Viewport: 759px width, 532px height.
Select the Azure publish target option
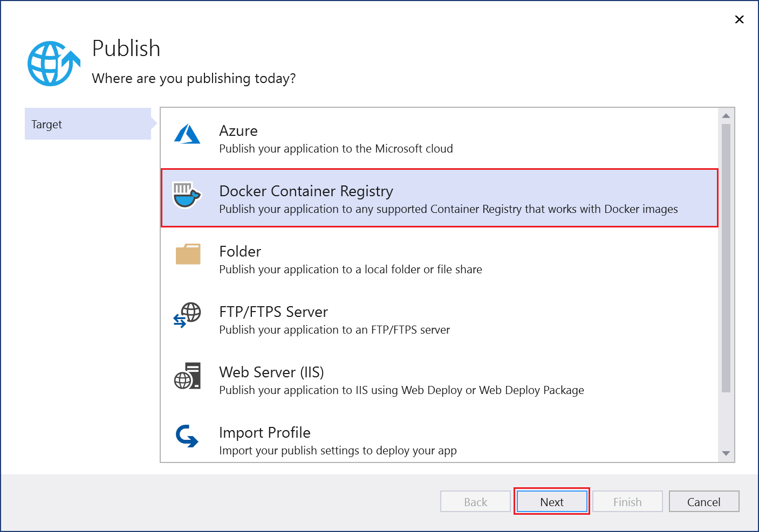378,137
